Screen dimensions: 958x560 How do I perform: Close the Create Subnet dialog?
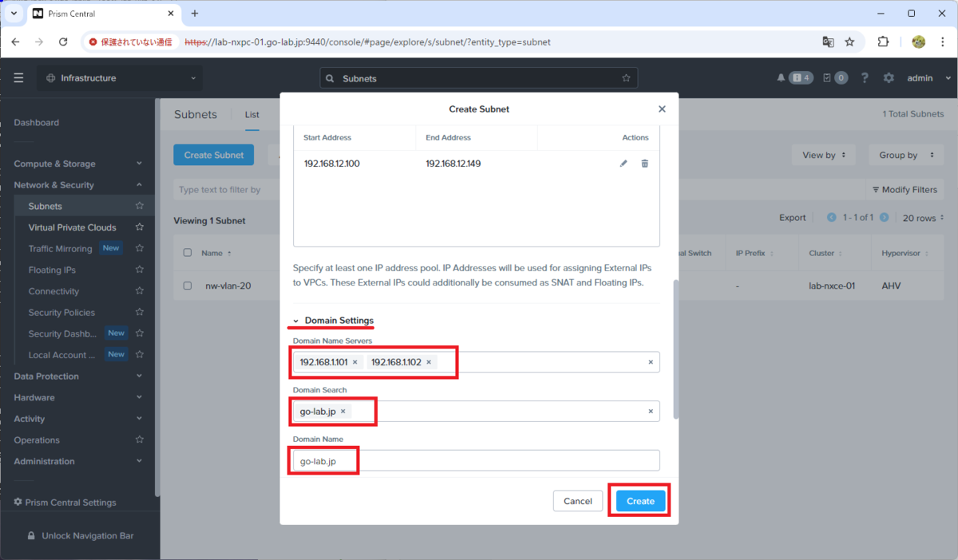tap(662, 108)
